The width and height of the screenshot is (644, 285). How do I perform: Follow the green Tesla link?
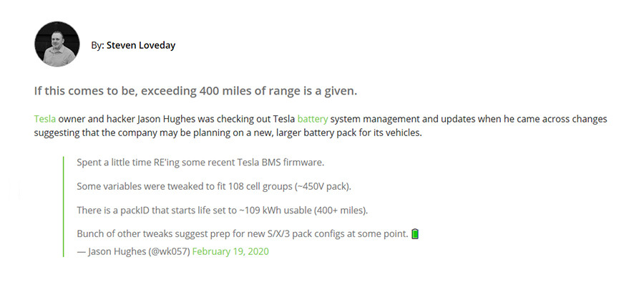(45, 120)
